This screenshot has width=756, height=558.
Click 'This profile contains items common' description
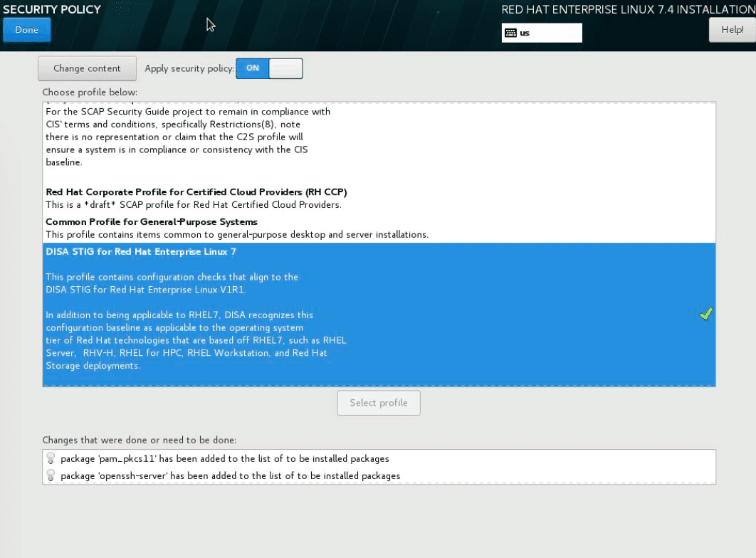pyautogui.click(x=237, y=235)
